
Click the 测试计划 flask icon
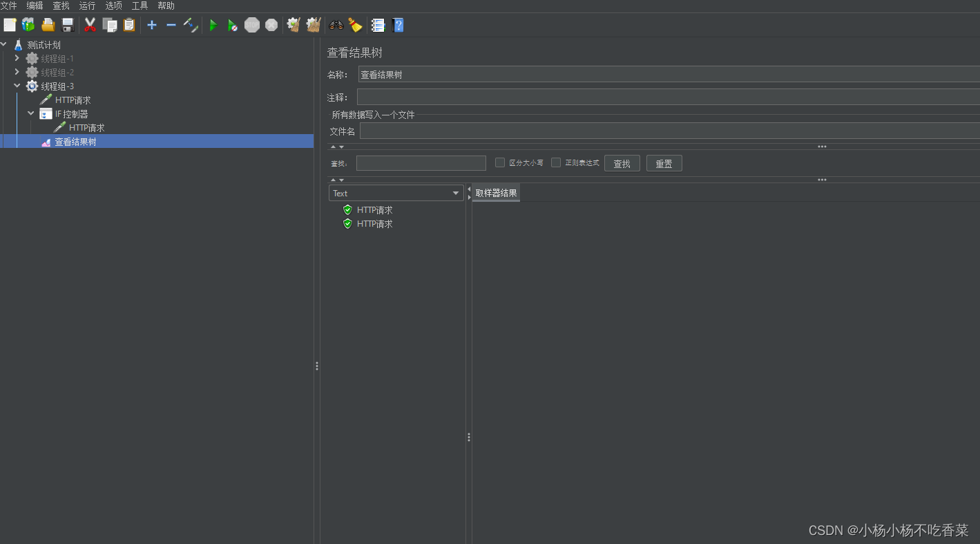pos(19,45)
